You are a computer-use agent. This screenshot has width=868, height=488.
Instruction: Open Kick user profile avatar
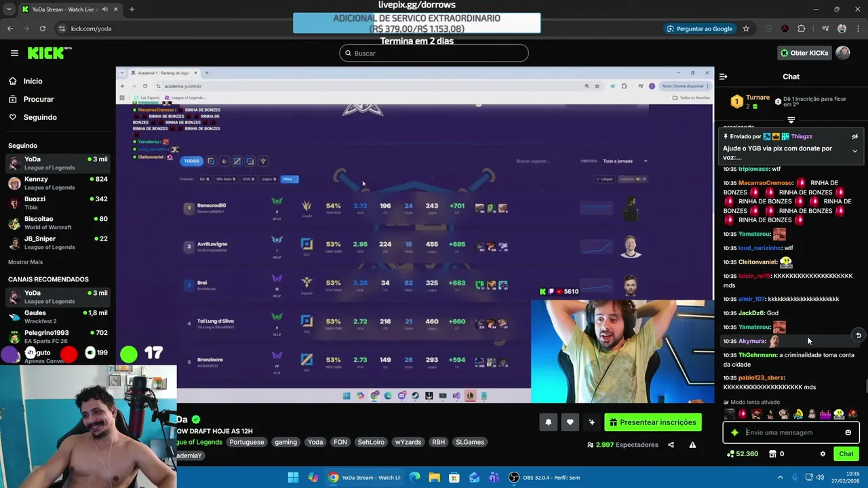(843, 53)
